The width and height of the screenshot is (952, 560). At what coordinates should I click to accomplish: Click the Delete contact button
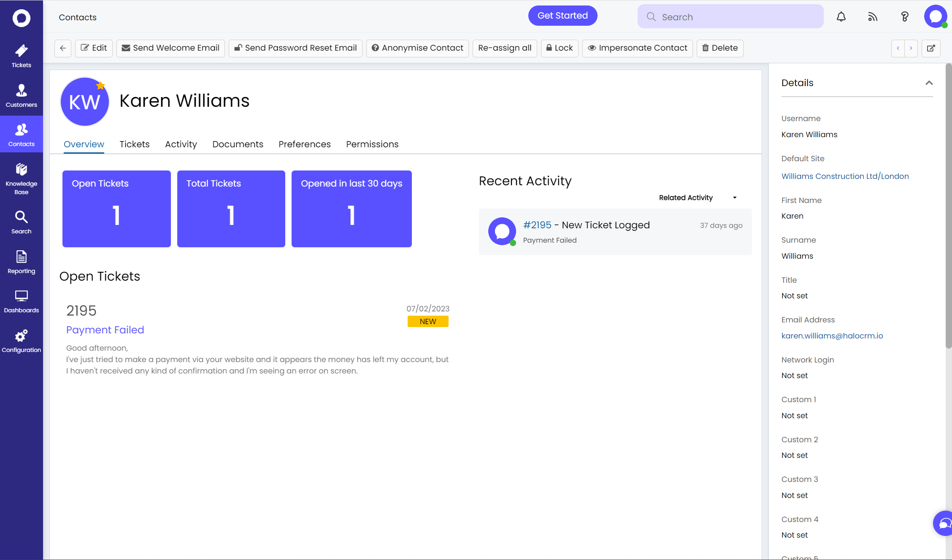719,47
